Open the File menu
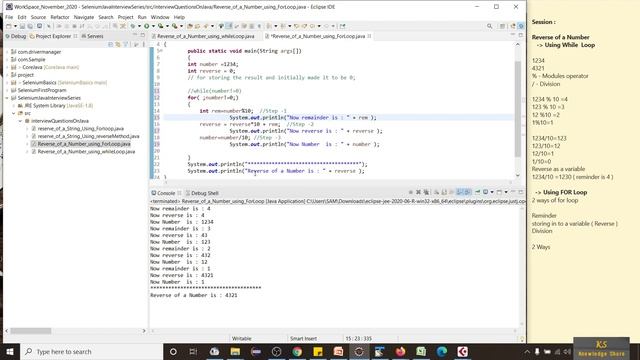The height and width of the screenshot is (360, 640). (x=9, y=17)
